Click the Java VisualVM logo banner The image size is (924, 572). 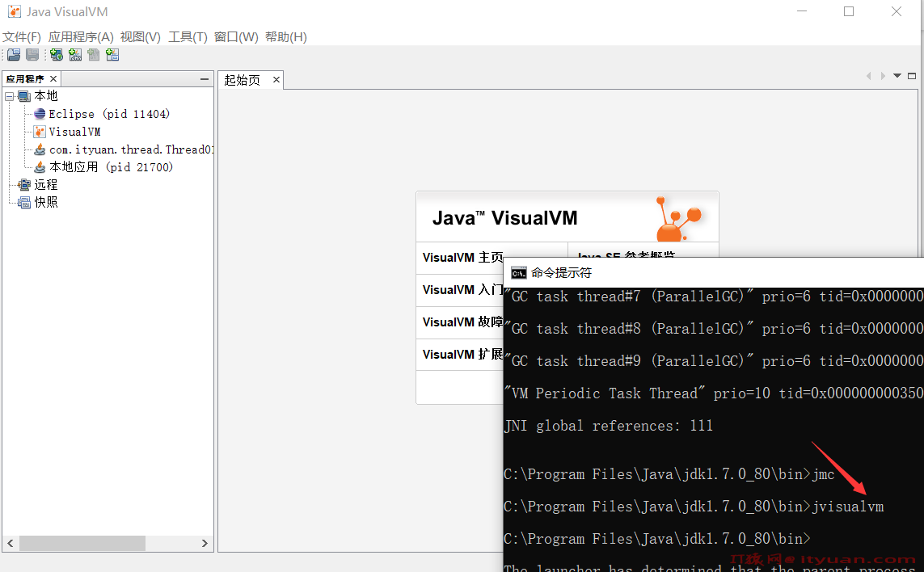click(567, 217)
